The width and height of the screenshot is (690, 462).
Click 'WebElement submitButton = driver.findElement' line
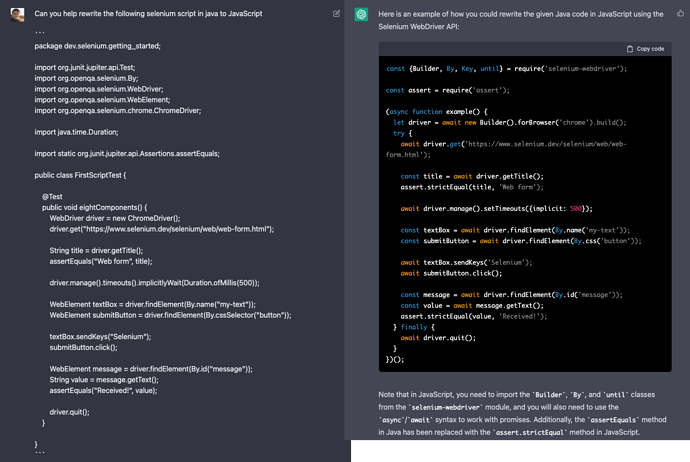pyautogui.click(x=170, y=315)
